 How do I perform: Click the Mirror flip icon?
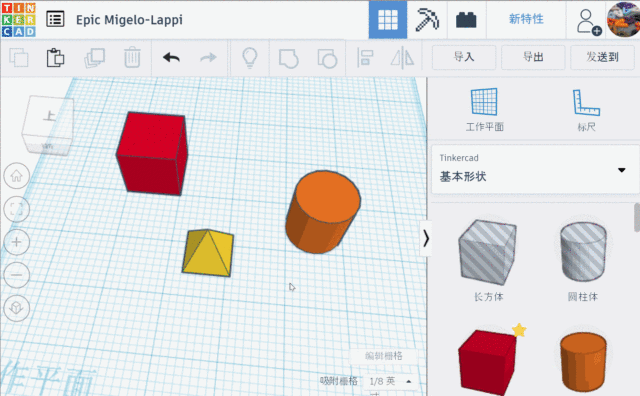click(402, 58)
